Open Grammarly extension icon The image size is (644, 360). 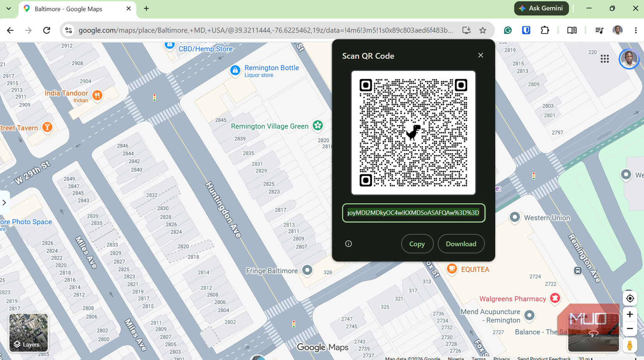[x=507, y=30]
